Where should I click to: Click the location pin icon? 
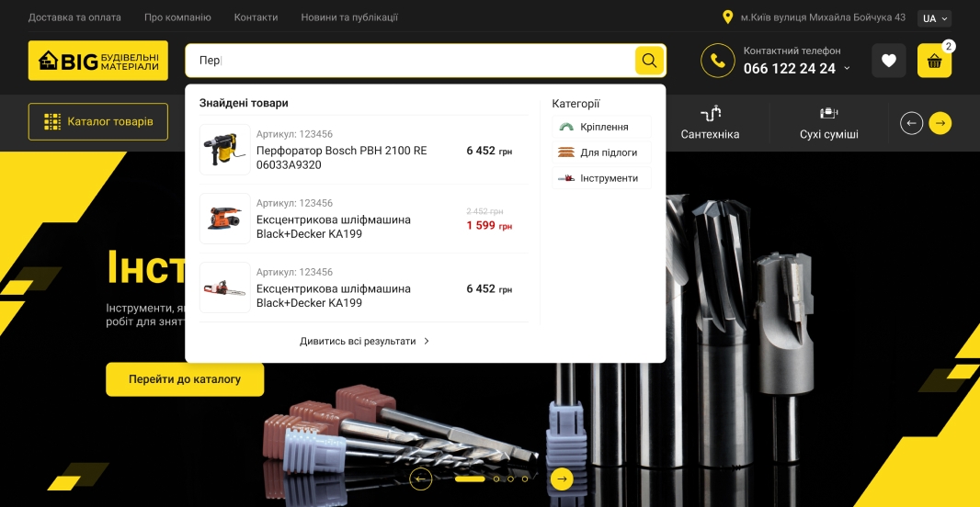pyautogui.click(x=728, y=17)
